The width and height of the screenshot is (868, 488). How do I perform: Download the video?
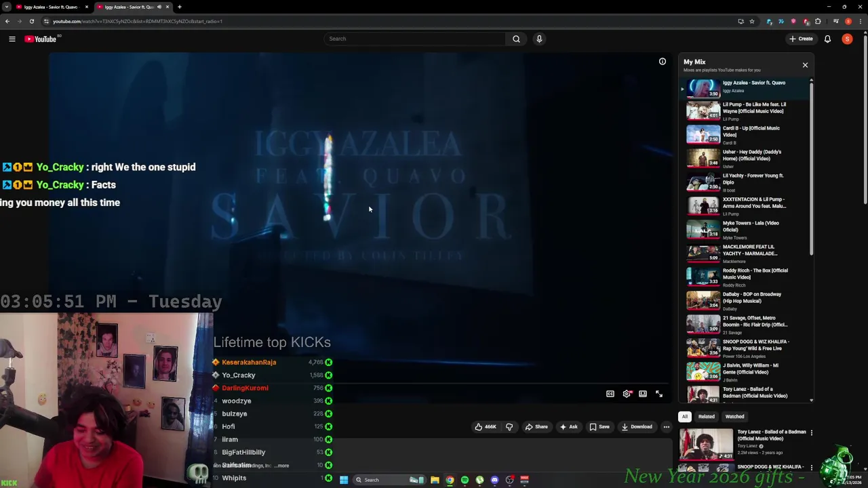tap(636, 427)
